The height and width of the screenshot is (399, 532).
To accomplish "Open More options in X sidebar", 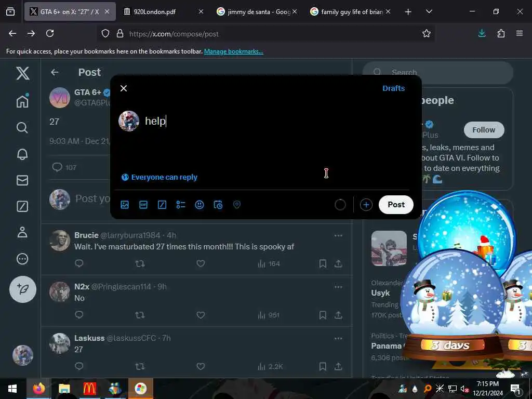I will (22, 259).
